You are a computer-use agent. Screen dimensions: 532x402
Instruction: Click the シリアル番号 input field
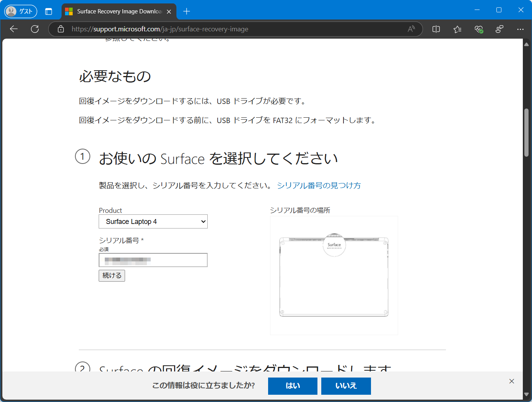153,260
